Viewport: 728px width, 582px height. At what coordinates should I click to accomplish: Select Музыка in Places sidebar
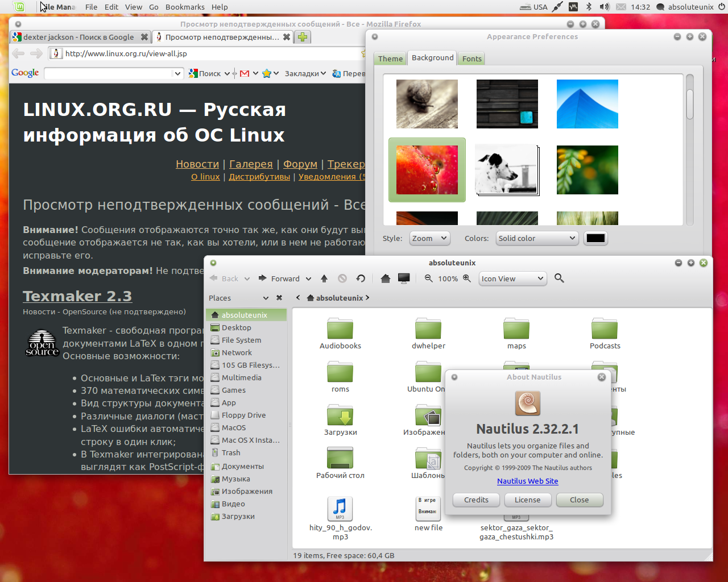(235, 479)
